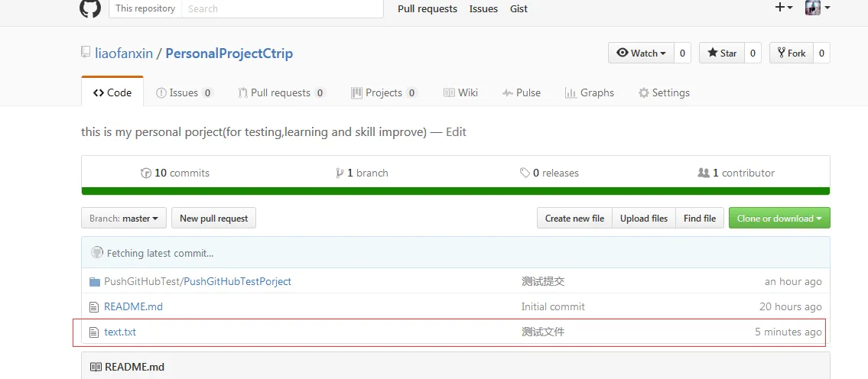
Task: Switch to the Settings tab
Action: [664, 93]
